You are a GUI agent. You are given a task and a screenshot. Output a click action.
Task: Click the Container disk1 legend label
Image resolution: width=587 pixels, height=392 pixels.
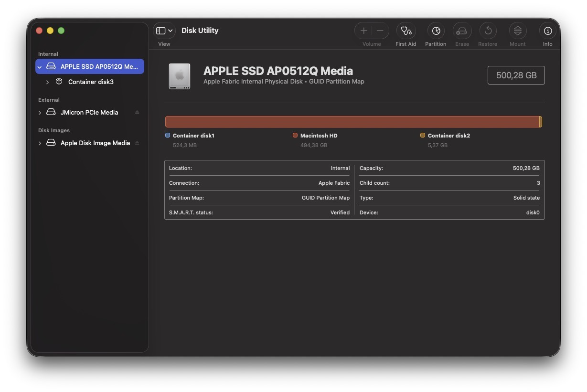coord(193,136)
